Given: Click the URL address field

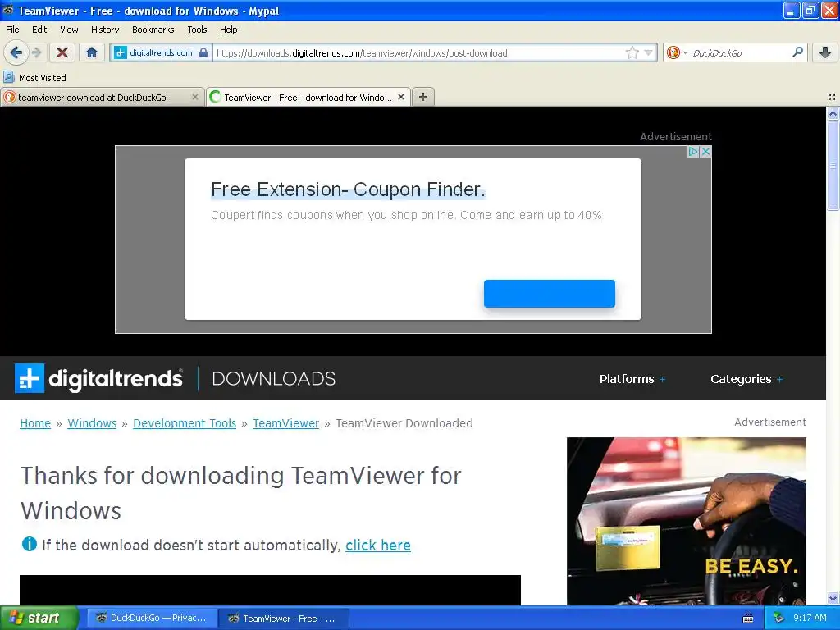Looking at the screenshot, I should tap(418, 53).
